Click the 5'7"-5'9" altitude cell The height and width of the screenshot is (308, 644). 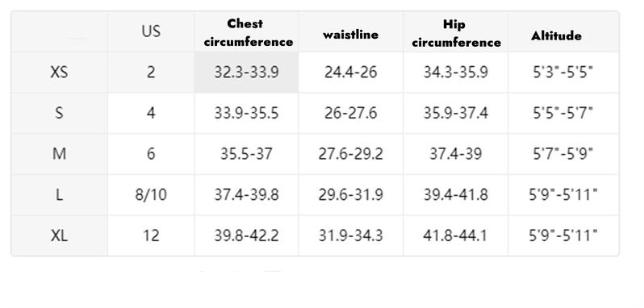tap(563, 154)
